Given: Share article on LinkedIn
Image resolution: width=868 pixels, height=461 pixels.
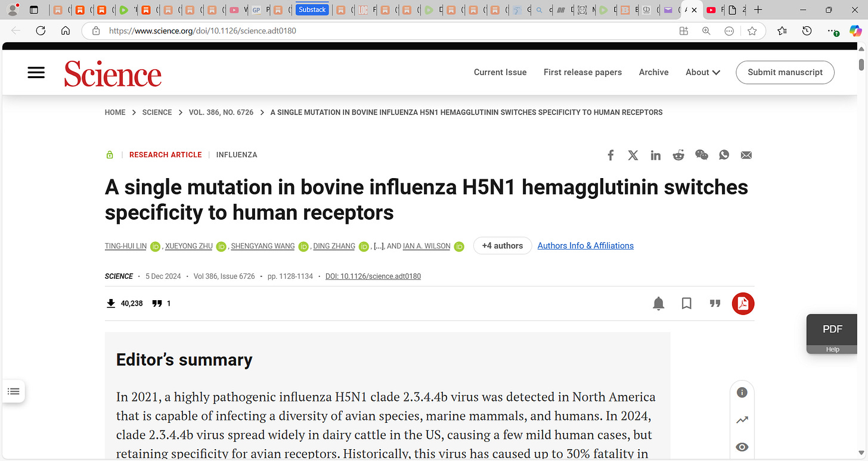Looking at the screenshot, I should pyautogui.click(x=656, y=155).
